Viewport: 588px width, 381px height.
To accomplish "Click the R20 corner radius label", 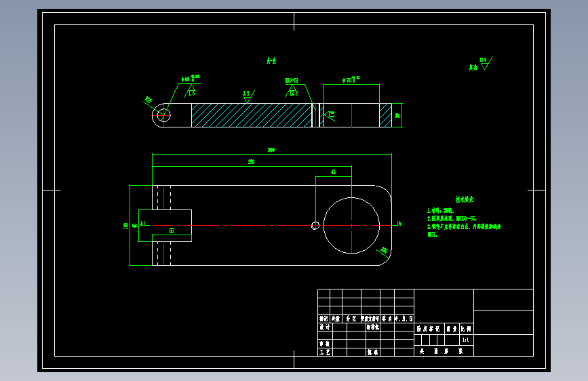I will (x=384, y=250).
